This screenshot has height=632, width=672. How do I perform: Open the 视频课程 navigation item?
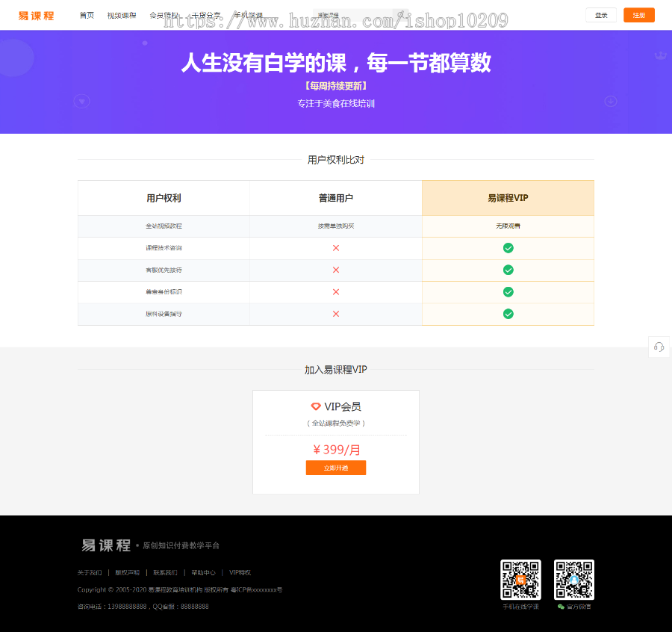point(120,14)
